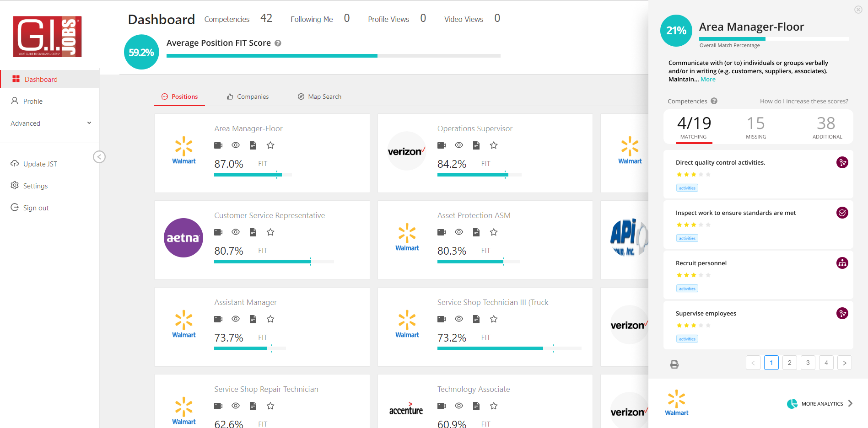Switch to the Map Search tab
The image size is (868, 428).
pyautogui.click(x=319, y=96)
